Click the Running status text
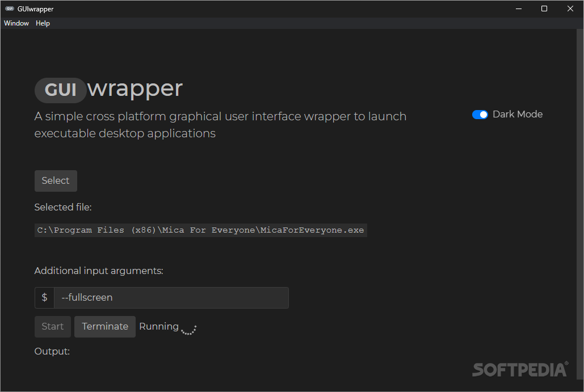The image size is (584, 392). (159, 327)
